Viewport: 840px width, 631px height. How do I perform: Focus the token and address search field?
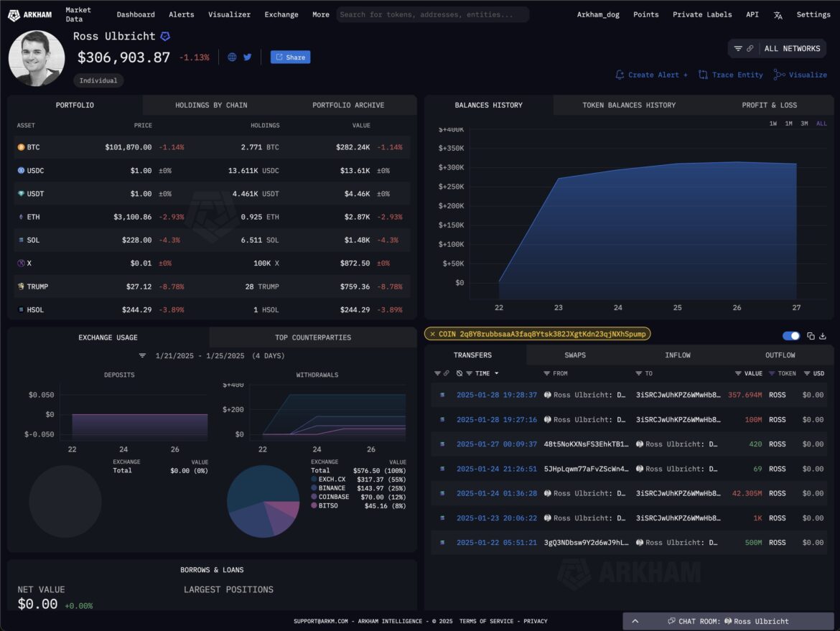click(432, 15)
